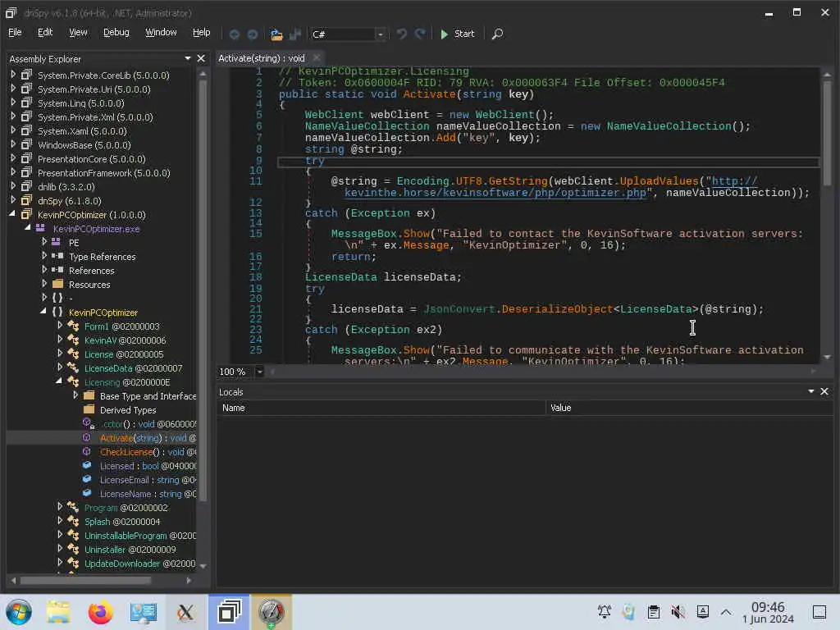Click the Licensed : bool field icon
This screenshot has width=840, height=630.
(x=87, y=466)
